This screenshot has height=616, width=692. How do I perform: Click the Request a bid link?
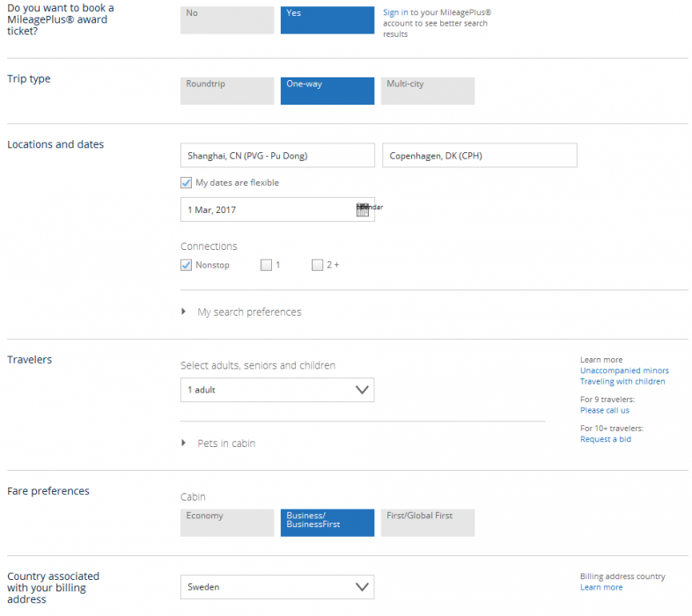[605, 439]
